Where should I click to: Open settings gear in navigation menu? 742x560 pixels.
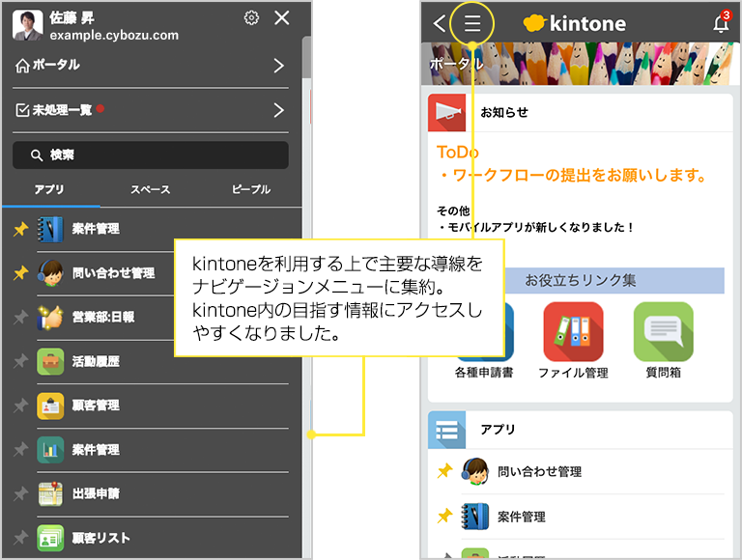pyautogui.click(x=251, y=18)
